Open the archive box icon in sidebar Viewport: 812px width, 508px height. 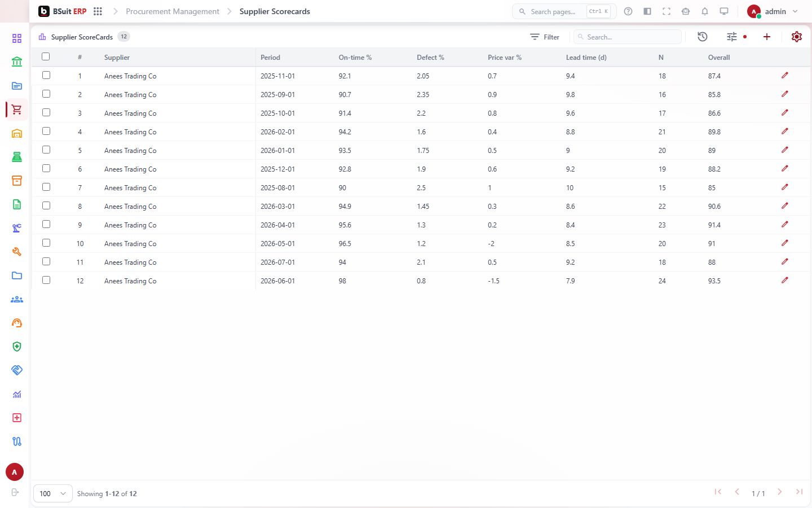coord(17,181)
